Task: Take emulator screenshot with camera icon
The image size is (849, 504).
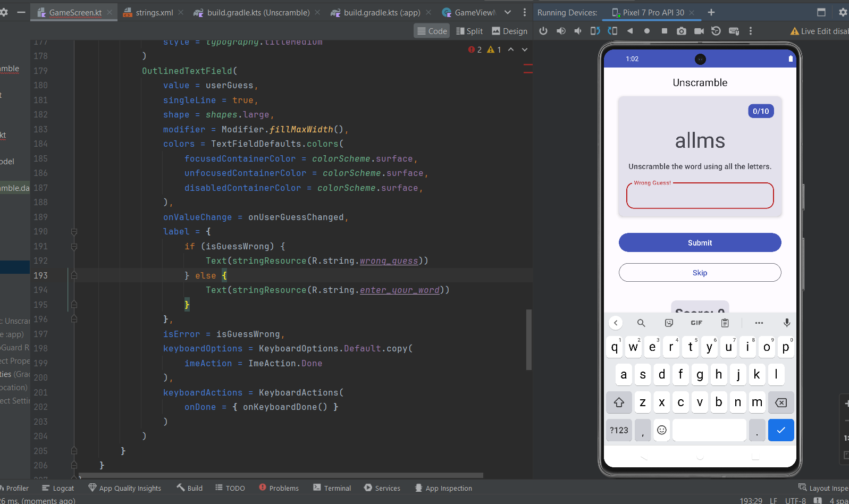Action: [x=681, y=31]
